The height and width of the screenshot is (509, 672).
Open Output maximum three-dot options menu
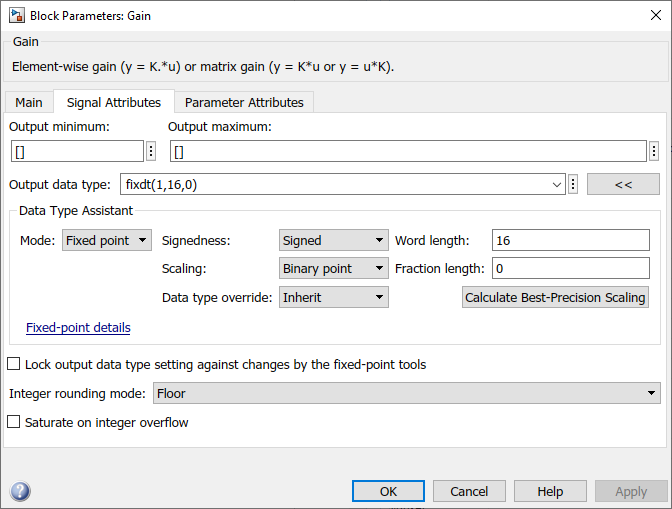point(654,151)
